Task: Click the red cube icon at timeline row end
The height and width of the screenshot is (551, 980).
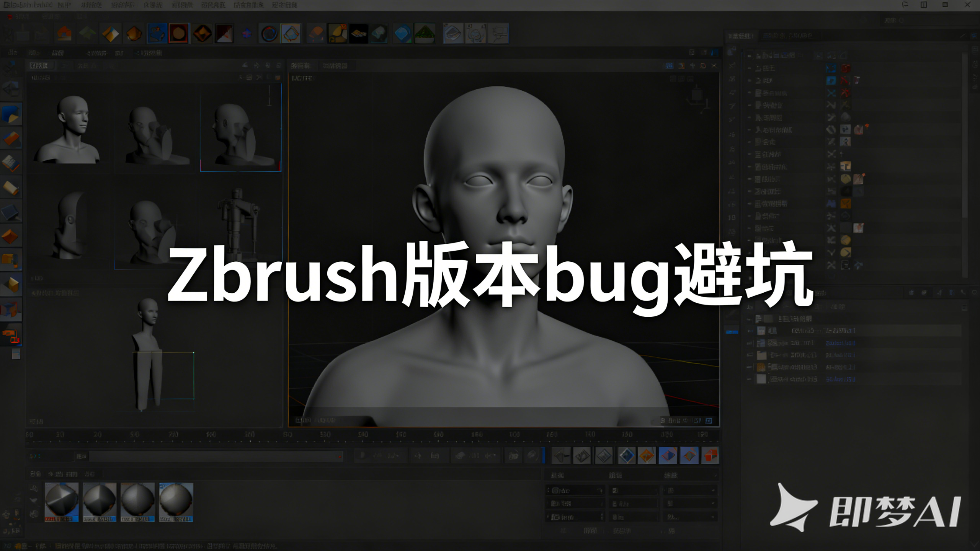Action: point(710,456)
